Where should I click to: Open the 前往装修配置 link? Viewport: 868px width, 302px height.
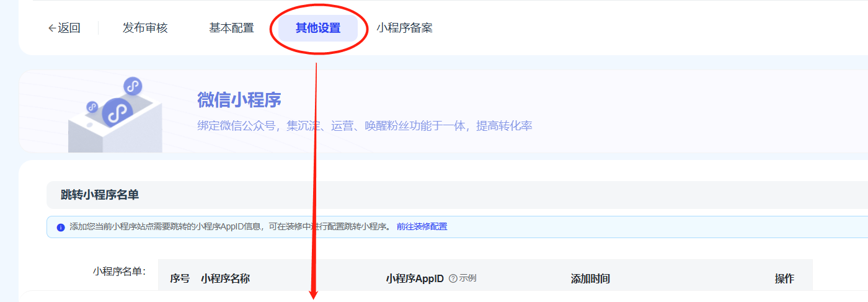422,227
